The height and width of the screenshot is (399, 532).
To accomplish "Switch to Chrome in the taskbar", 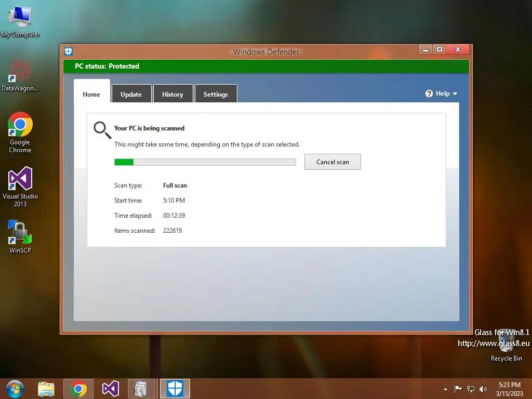I will coord(78,389).
